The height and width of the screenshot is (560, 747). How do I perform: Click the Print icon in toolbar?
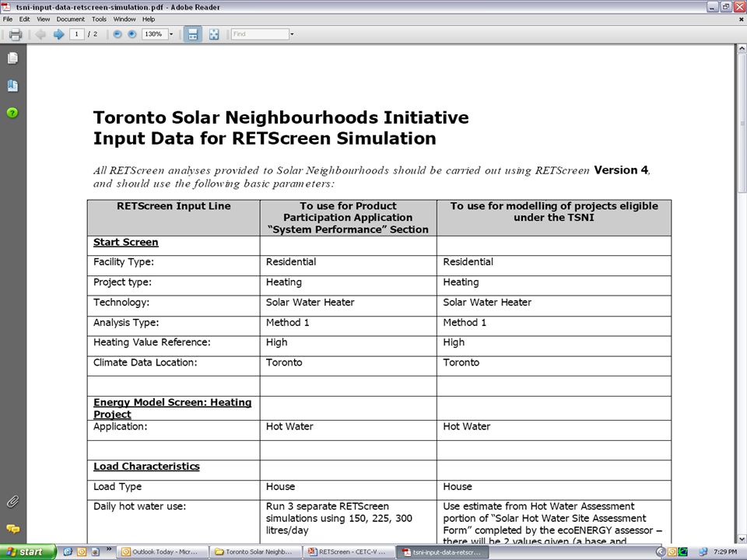[x=16, y=34]
